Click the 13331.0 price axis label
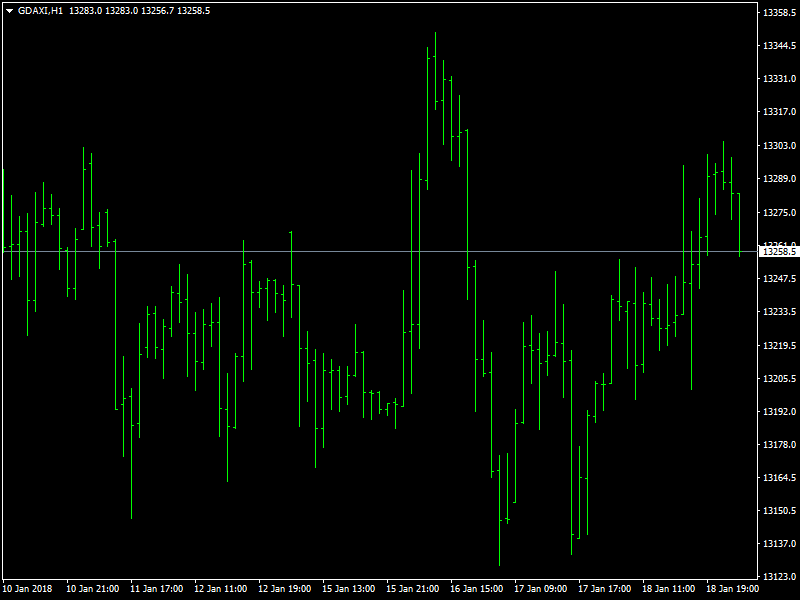800x600 pixels. (x=779, y=79)
